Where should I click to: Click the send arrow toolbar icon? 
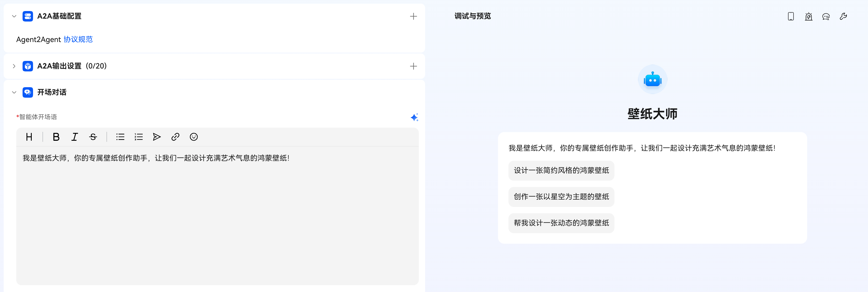tap(157, 137)
